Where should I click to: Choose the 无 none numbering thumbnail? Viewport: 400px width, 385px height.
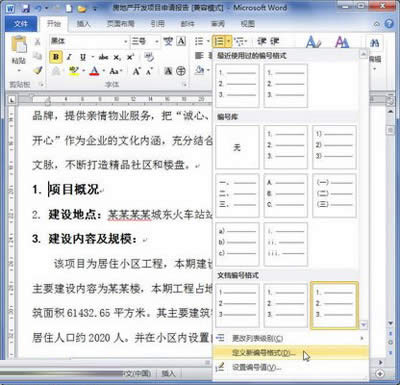[237, 147]
